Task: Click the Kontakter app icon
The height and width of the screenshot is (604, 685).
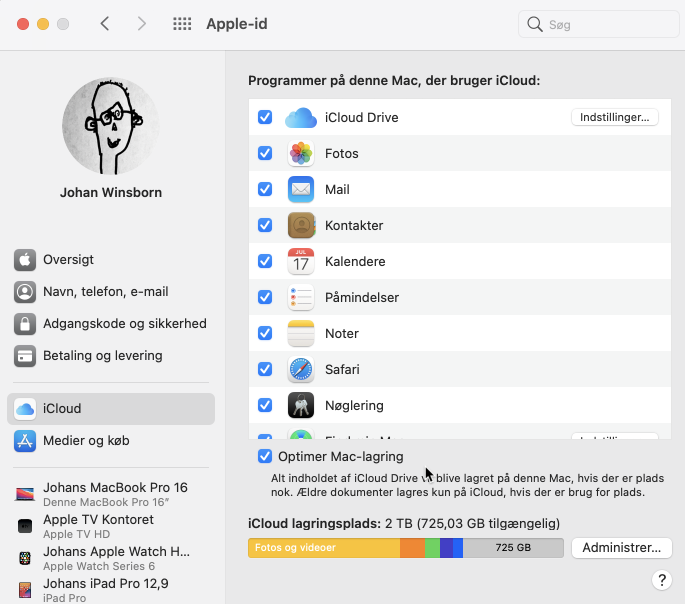Action: (x=301, y=225)
